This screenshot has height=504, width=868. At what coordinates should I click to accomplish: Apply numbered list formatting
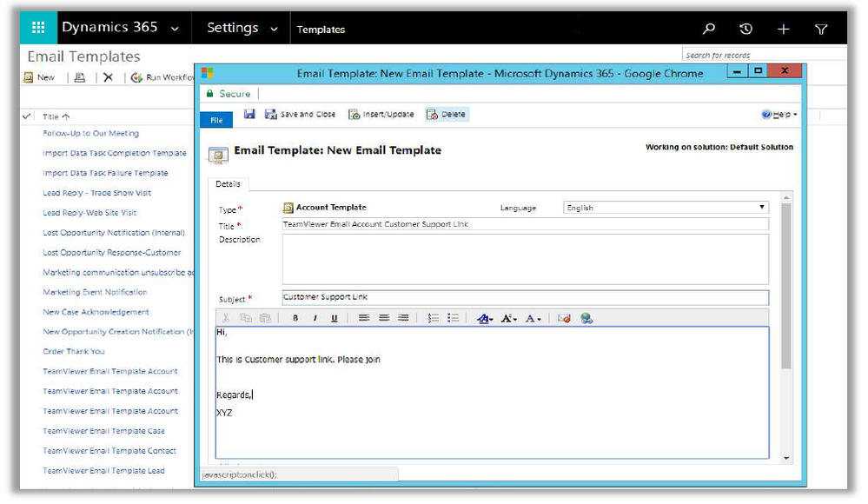point(434,318)
